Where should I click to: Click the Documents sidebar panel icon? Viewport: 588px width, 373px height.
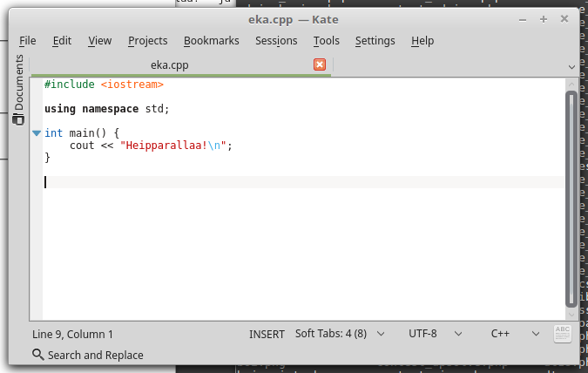tap(18, 89)
